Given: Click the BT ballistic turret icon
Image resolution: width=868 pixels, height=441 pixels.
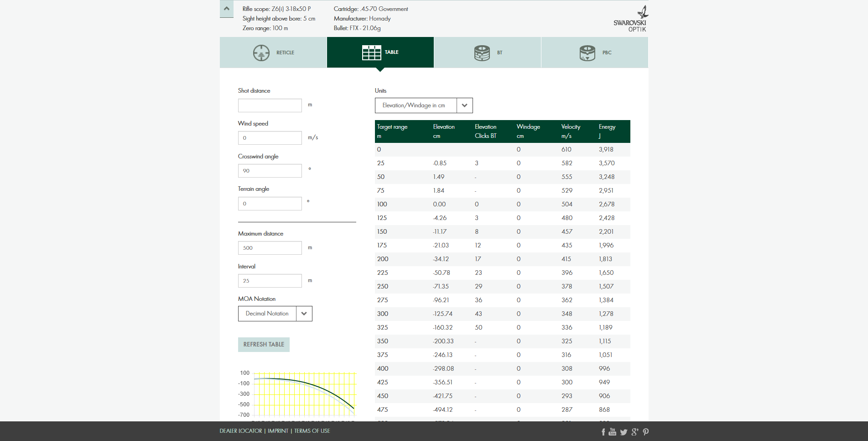Looking at the screenshot, I should 482,53.
